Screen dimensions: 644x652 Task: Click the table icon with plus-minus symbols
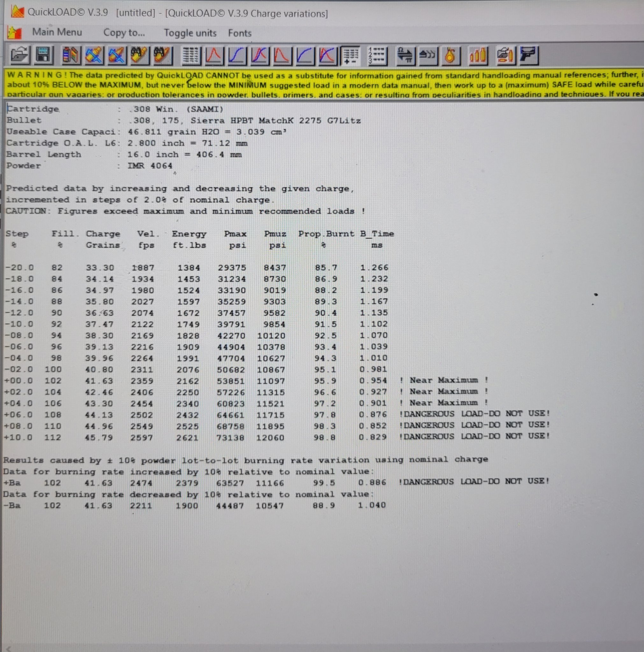point(350,56)
